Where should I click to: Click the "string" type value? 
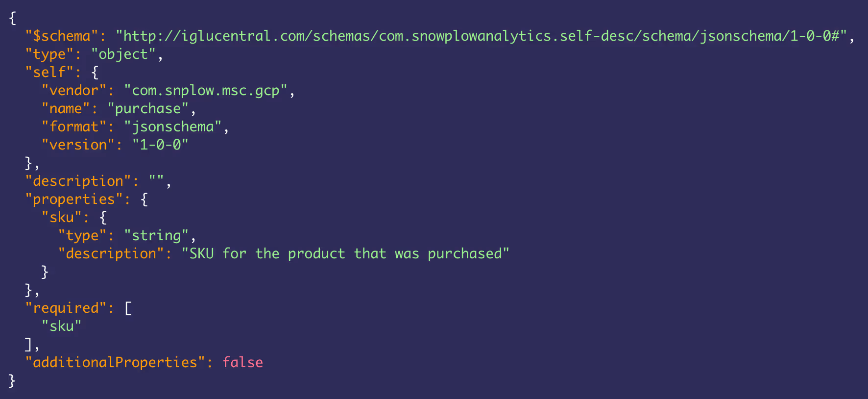click(x=156, y=236)
